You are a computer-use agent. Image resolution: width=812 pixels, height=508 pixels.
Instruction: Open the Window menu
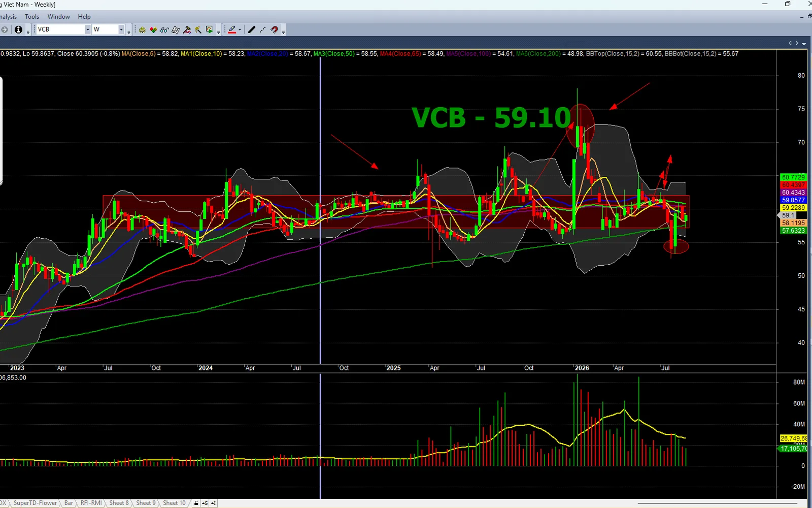(59, 17)
